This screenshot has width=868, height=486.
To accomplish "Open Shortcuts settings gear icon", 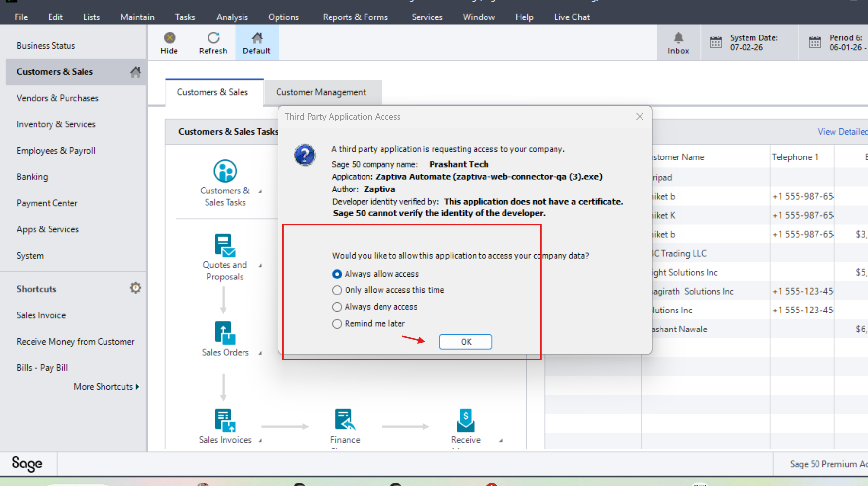I will click(x=136, y=288).
